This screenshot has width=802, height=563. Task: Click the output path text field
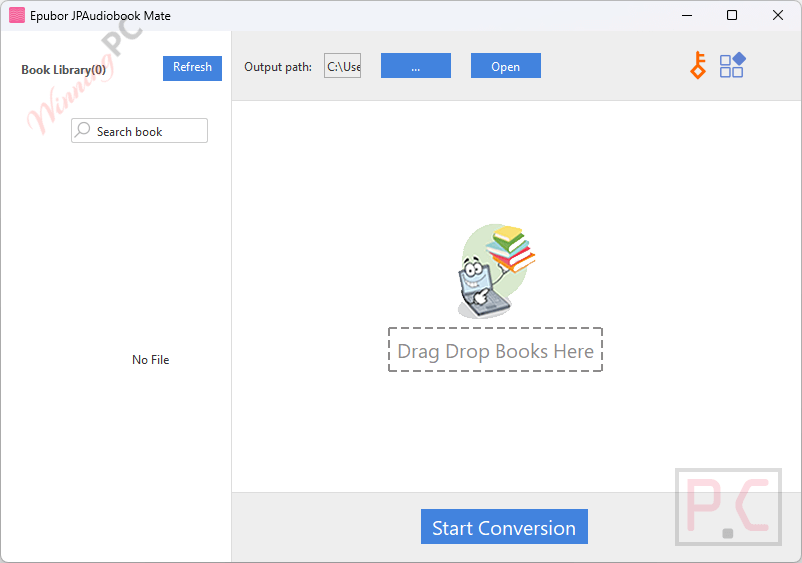(342, 65)
